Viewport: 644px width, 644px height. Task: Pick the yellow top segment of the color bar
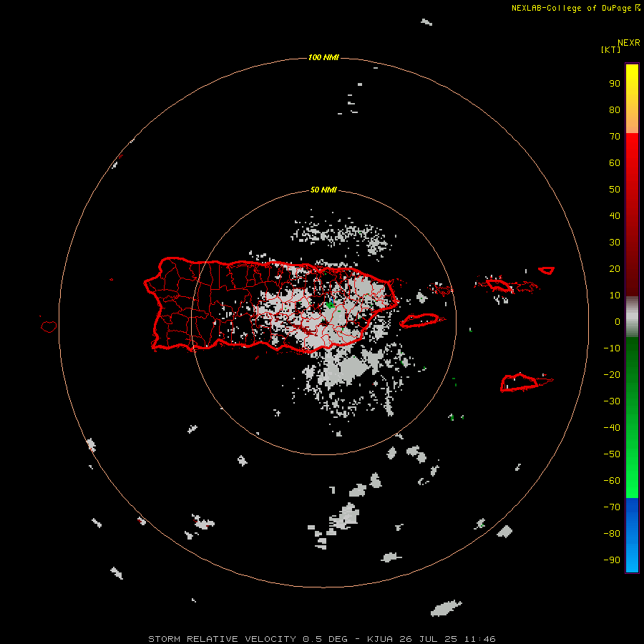pos(632,99)
